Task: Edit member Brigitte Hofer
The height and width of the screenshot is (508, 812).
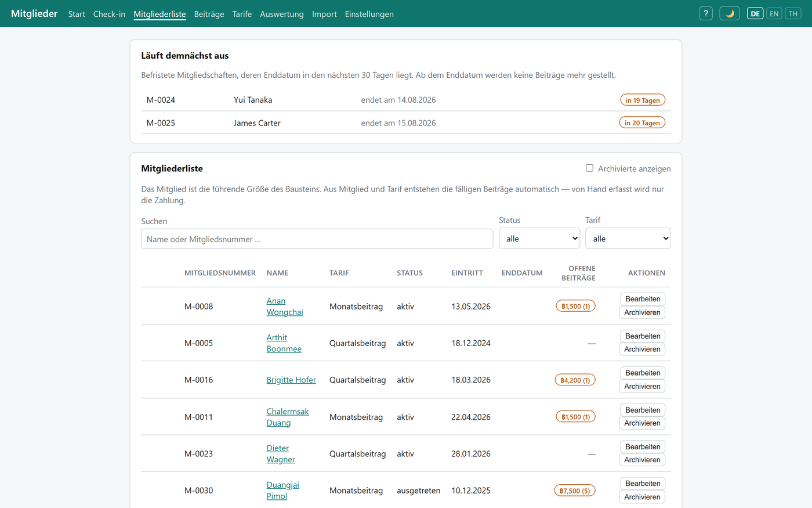Action: (643, 373)
